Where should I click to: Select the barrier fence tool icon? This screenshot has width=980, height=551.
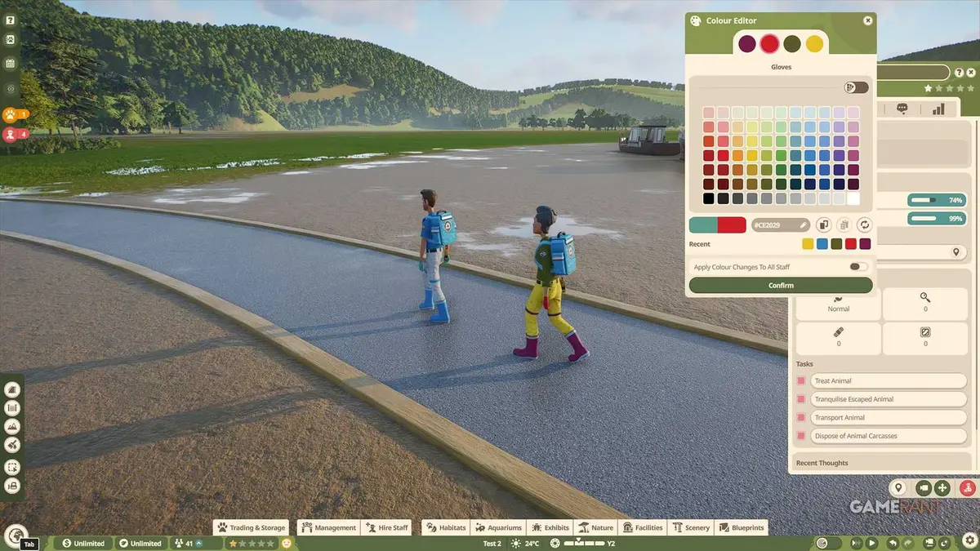click(12, 407)
